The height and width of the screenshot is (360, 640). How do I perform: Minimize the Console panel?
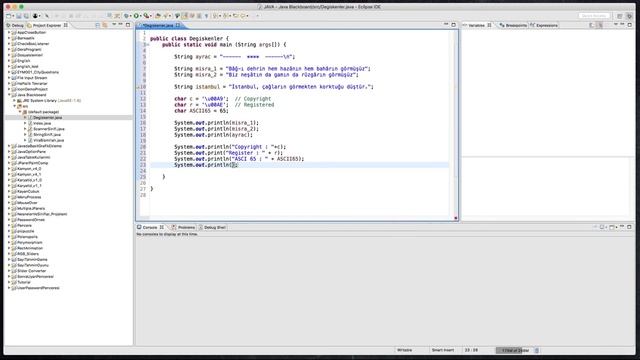pos(622,227)
